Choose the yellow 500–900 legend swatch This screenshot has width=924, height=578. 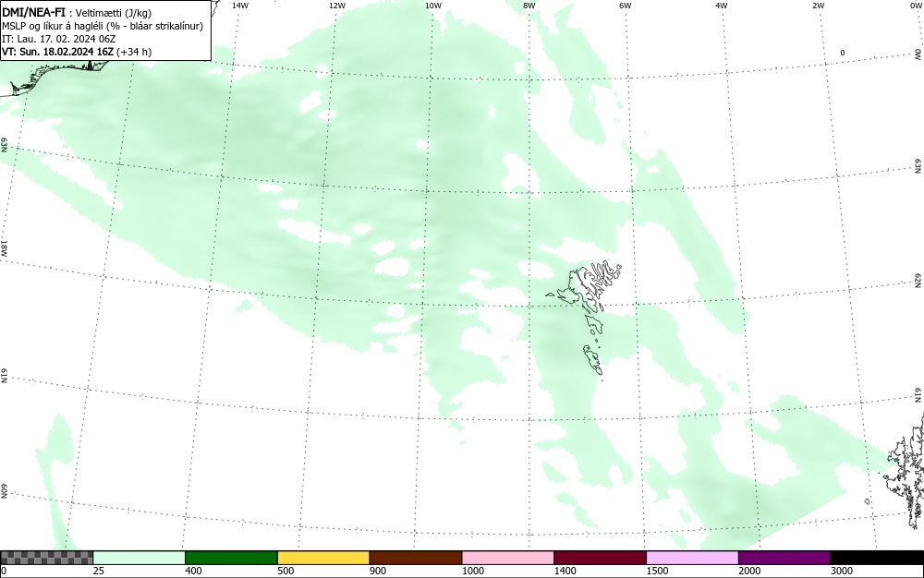point(323,558)
